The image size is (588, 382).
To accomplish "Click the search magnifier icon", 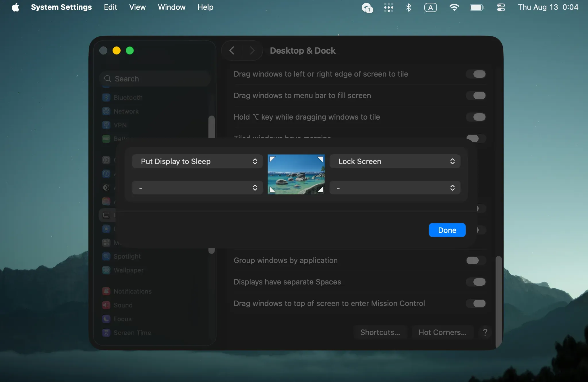I will pyautogui.click(x=108, y=79).
